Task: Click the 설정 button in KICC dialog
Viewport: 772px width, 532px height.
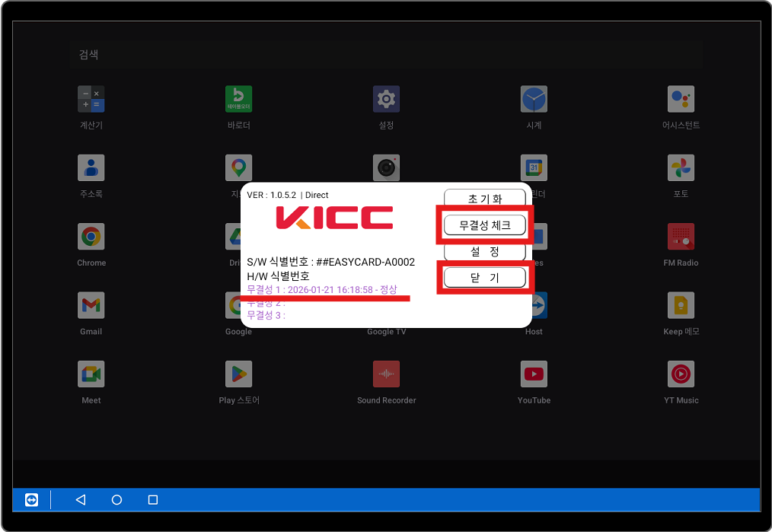Action: (x=485, y=251)
